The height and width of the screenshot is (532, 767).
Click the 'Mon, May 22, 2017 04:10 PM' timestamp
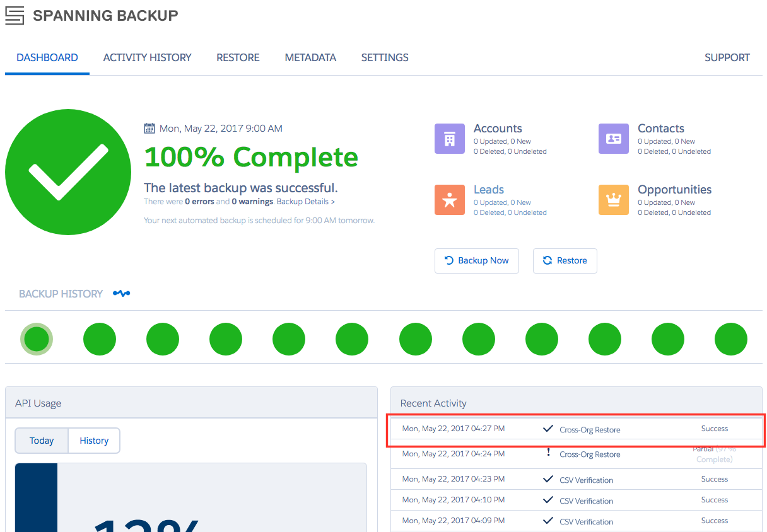click(454, 500)
